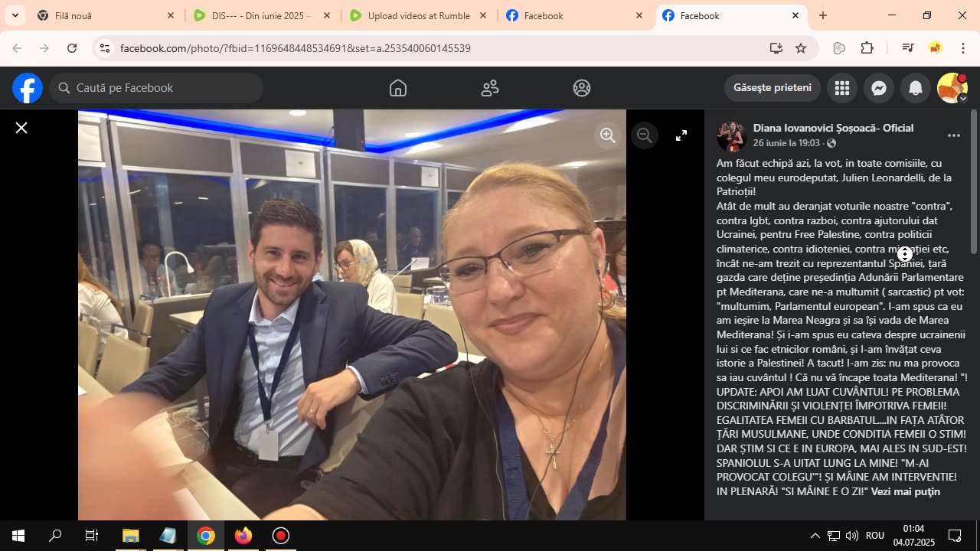Open the Chrome profile avatar
Screen dimensions: 980x551
[936, 48]
